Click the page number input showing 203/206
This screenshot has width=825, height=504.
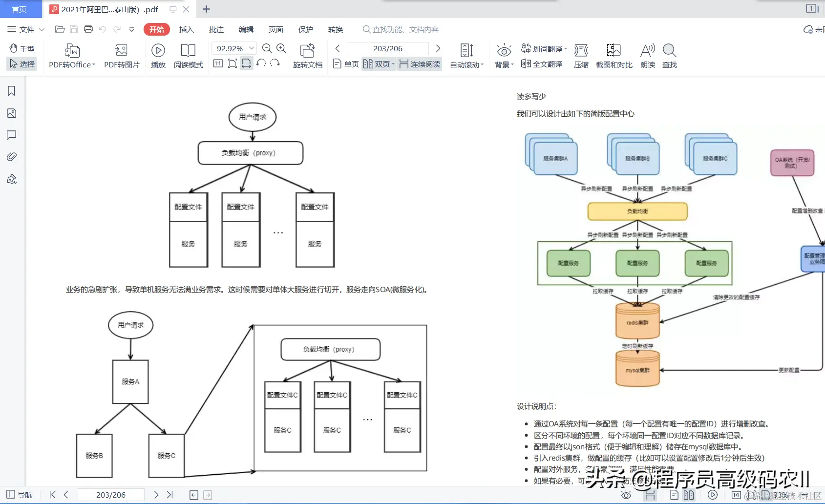pyautogui.click(x=387, y=48)
